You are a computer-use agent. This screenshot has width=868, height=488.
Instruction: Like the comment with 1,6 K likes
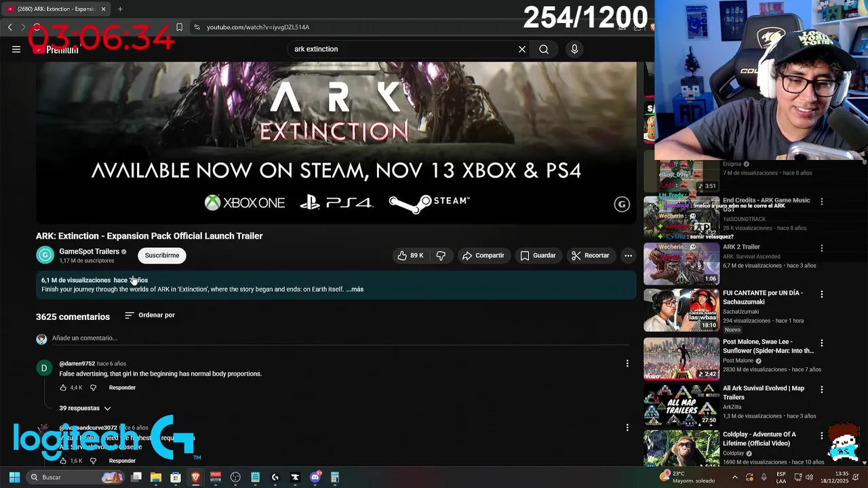[63, 461]
